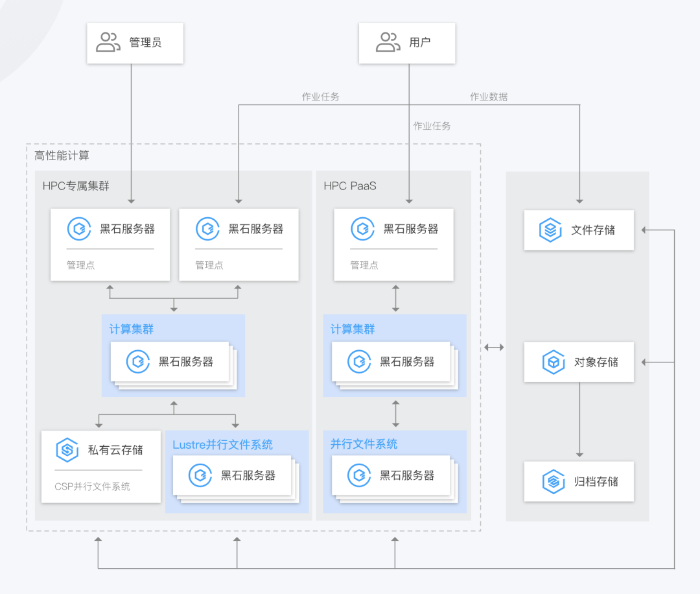Click the 黑石服务器 icon in HPC PaaS 计算集群
The width and height of the screenshot is (700, 594).
(x=359, y=361)
